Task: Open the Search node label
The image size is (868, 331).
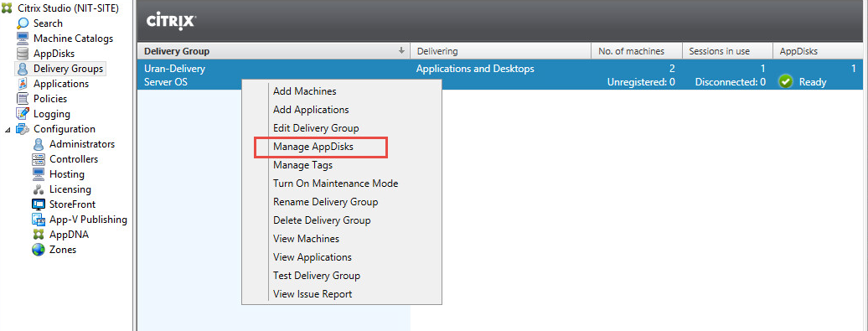Action: 48,23
